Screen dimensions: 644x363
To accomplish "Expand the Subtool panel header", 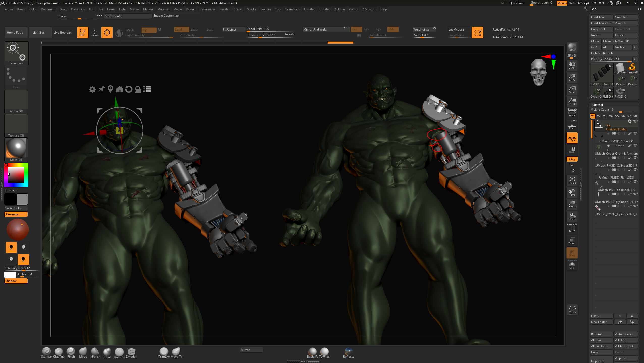I will [597, 105].
